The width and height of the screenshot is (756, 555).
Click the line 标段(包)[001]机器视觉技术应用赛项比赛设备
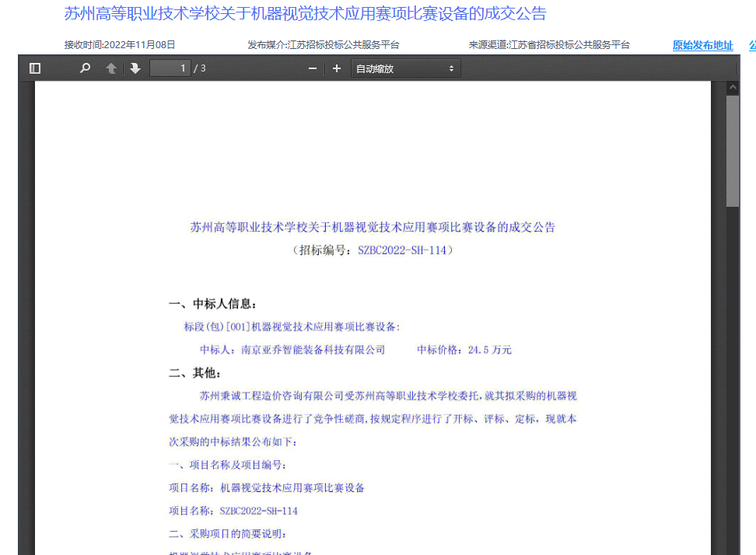pos(292,326)
